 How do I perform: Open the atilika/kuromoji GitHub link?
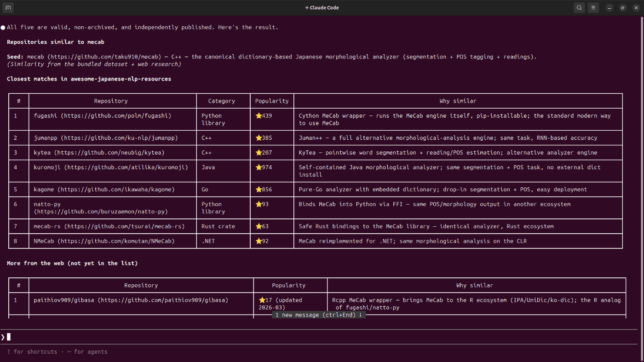126,167
